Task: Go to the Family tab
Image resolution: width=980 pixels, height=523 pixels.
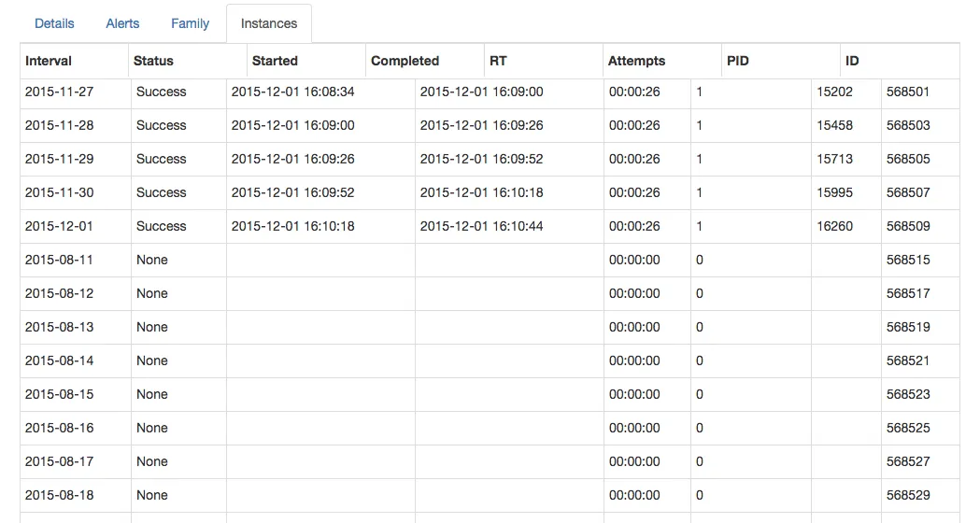Action: [190, 23]
